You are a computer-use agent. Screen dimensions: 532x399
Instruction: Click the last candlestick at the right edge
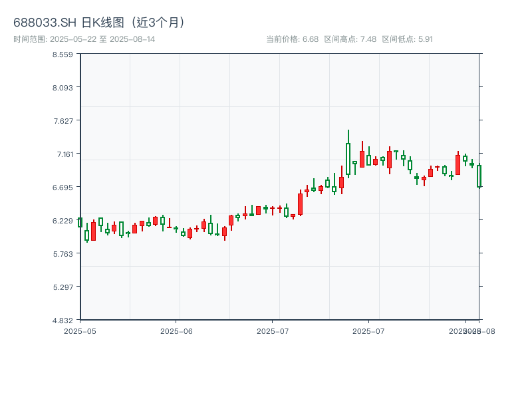(x=479, y=176)
